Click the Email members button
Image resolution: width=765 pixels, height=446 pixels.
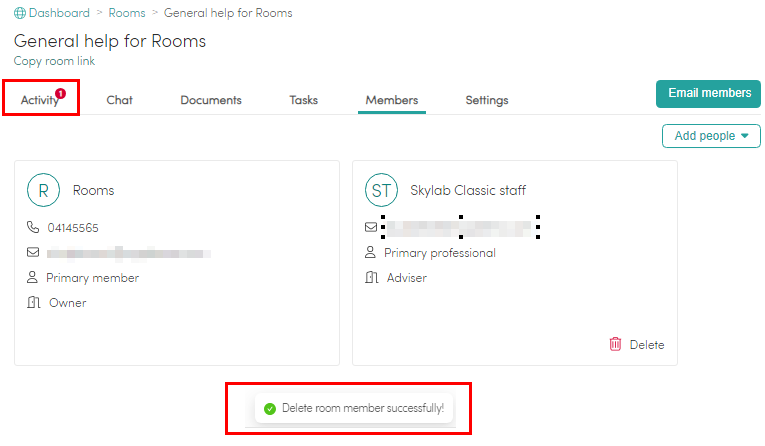[708, 94]
